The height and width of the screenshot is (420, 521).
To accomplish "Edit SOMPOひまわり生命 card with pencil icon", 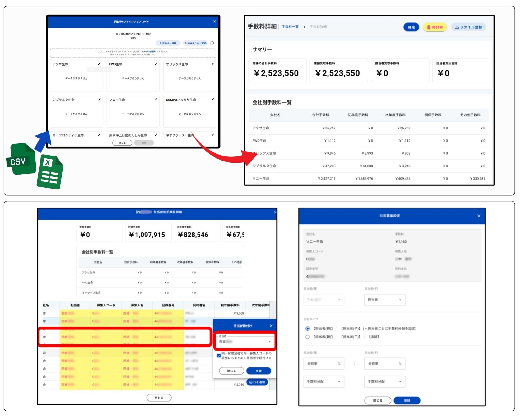I will point(212,100).
